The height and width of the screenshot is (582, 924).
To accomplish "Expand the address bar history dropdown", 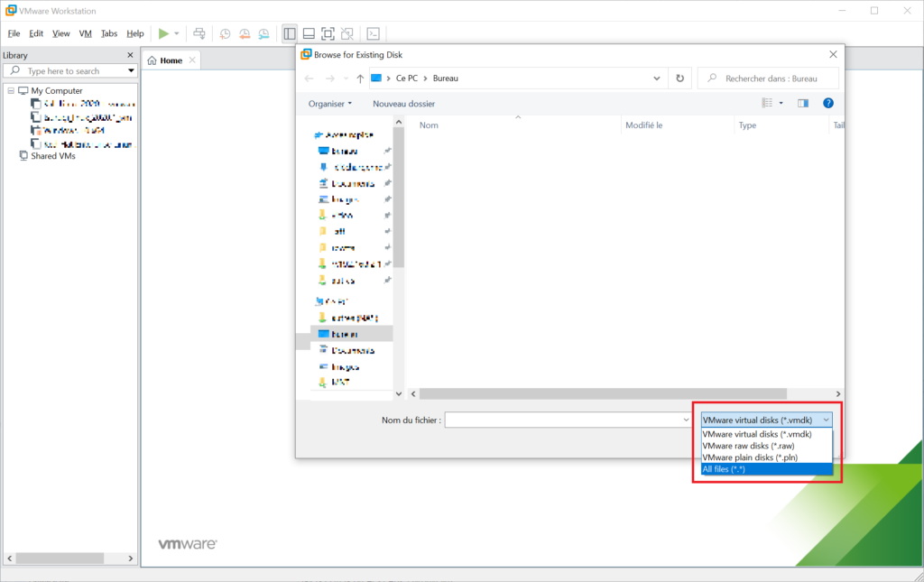I will coord(657,79).
